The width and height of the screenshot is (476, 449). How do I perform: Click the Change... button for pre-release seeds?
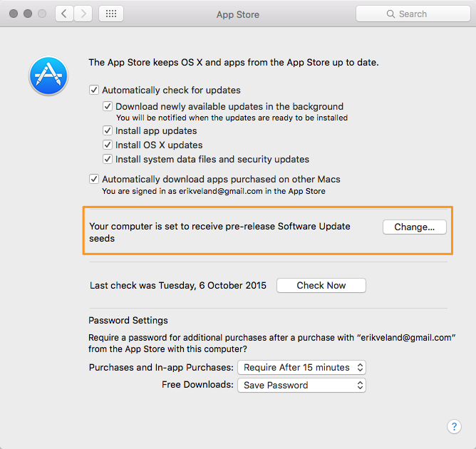click(415, 227)
